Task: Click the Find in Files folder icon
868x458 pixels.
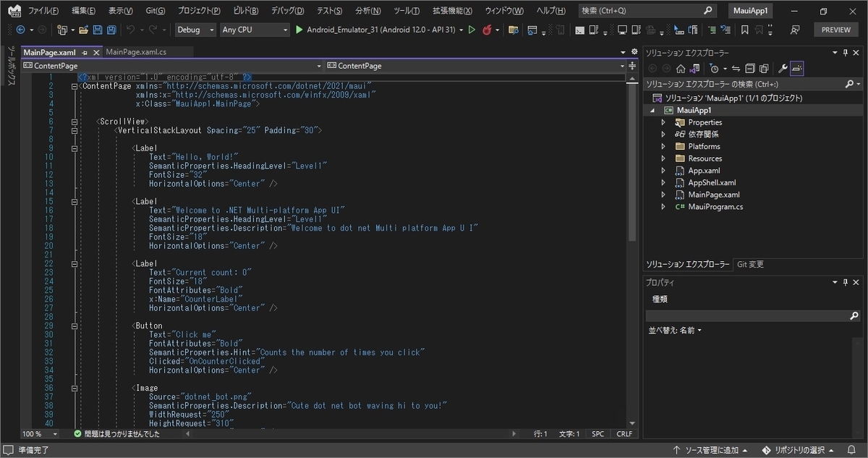Action: click(514, 30)
